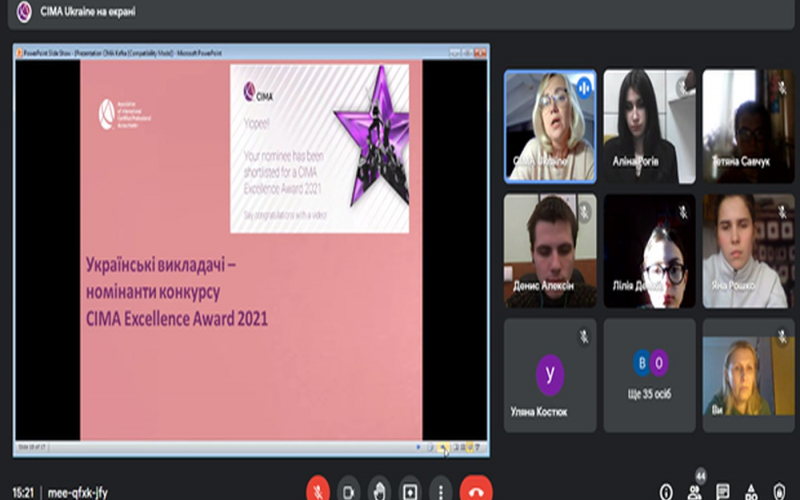800x500 pixels.
Task: Click the 15:21 clock text
Action: tap(23, 492)
